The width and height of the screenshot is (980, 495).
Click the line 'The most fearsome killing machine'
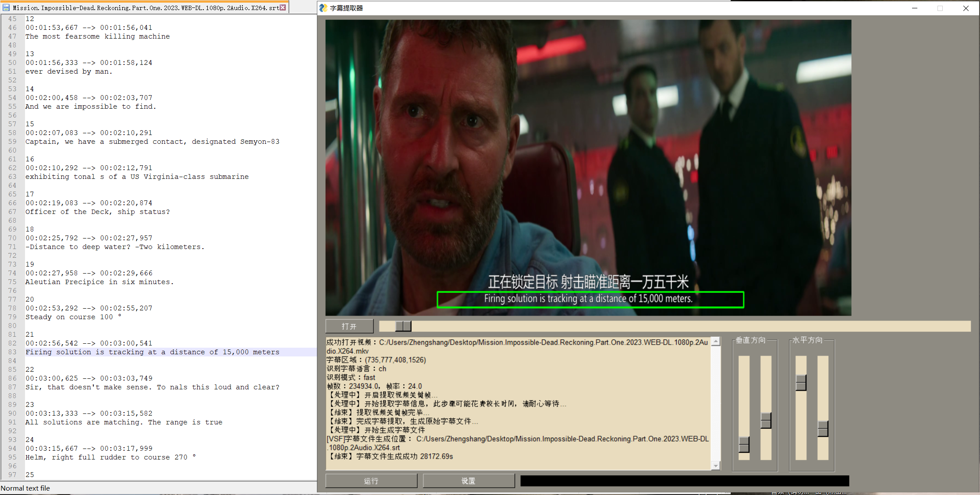(97, 36)
